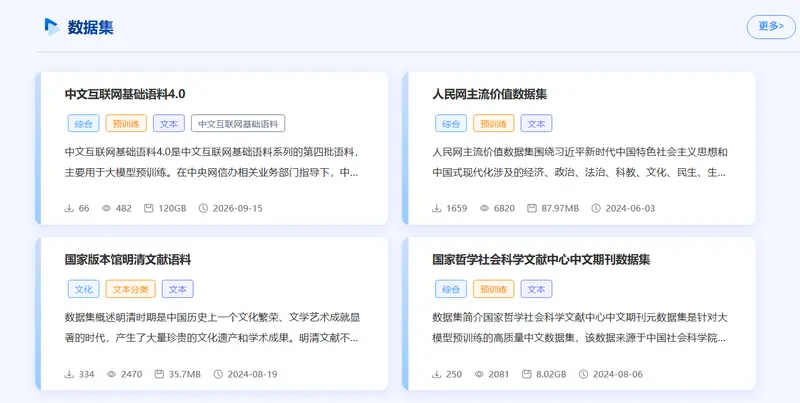The height and width of the screenshot is (403, 800).
Task: Click the 87.97MB size value
Action: tap(560, 208)
